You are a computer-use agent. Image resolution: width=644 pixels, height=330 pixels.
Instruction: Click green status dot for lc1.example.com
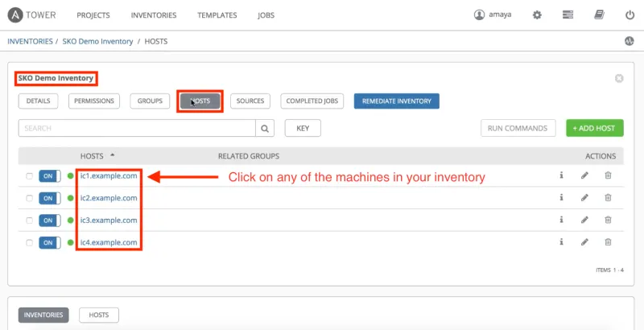coord(71,176)
